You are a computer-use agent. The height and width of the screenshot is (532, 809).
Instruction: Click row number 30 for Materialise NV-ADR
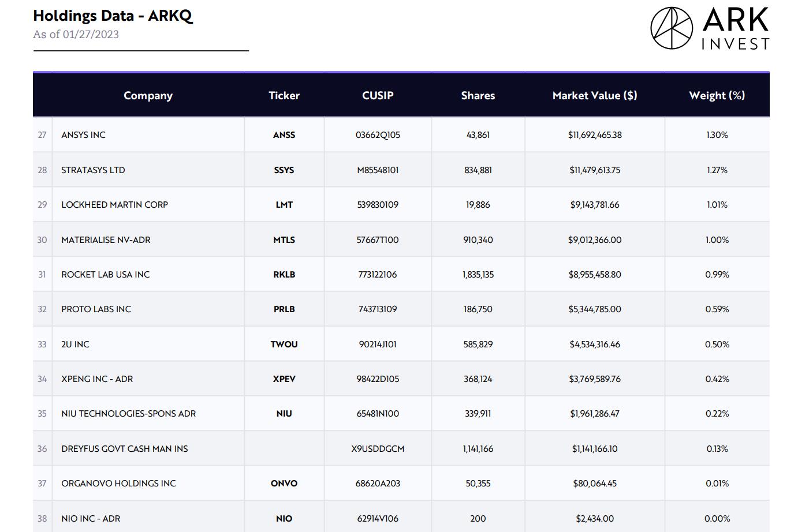pos(42,239)
